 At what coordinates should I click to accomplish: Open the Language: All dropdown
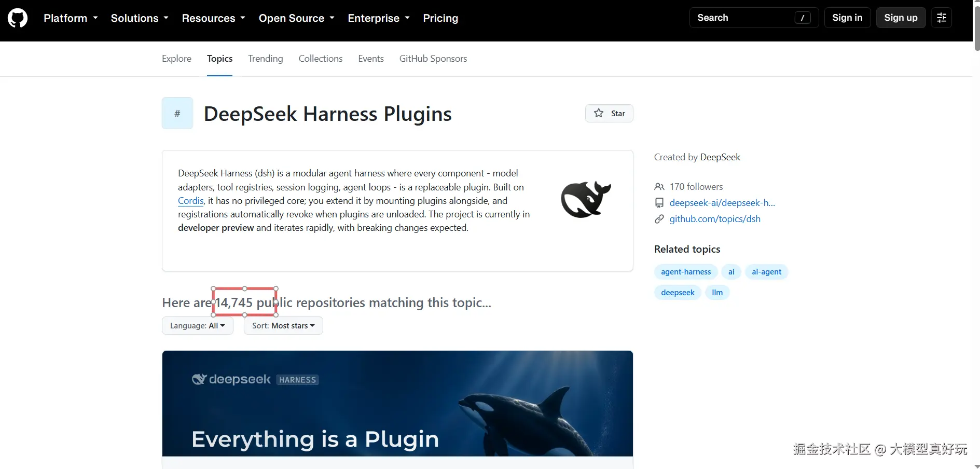[x=198, y=326]
